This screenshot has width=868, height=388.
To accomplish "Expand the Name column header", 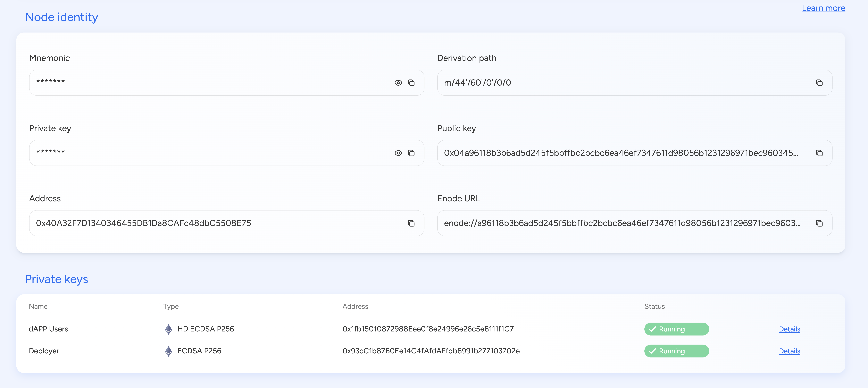I will click(38, 306).
